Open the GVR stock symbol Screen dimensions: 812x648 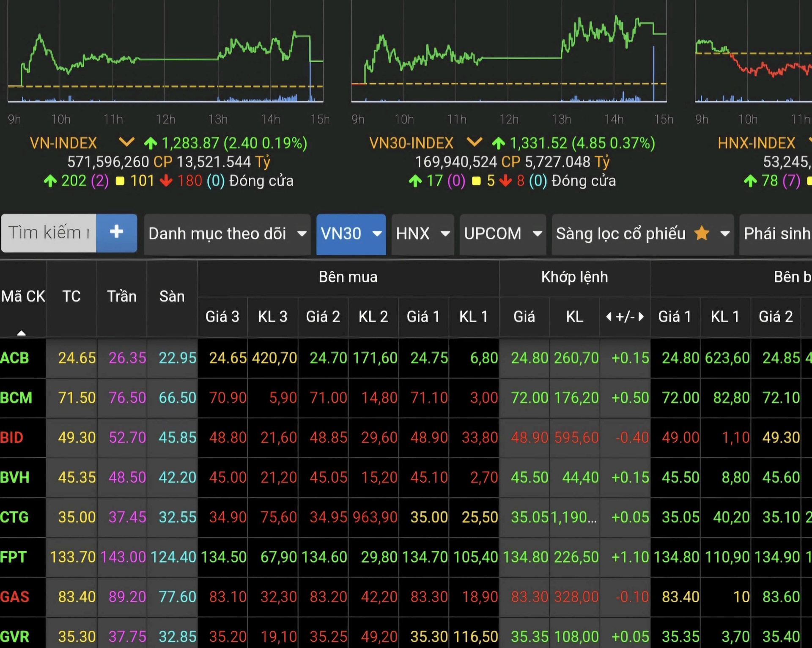(x=15, y=637)
